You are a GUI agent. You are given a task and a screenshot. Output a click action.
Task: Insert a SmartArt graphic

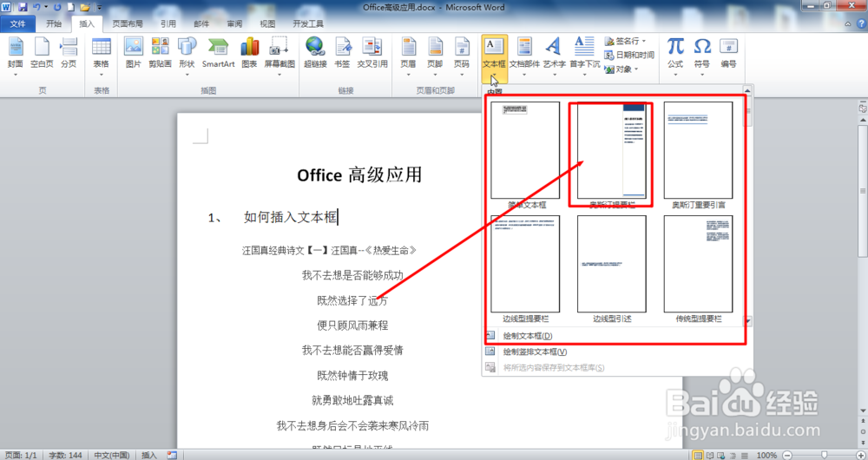(218, 55)
